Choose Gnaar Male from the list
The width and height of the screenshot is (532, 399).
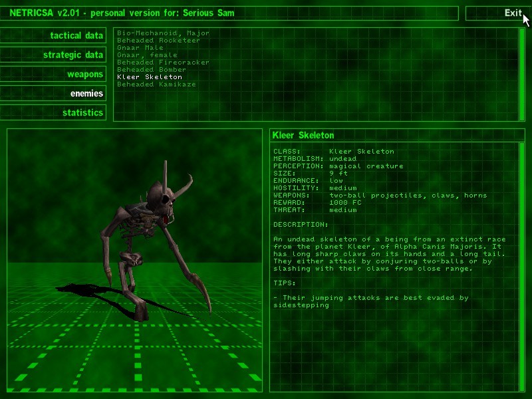[140, 48]
